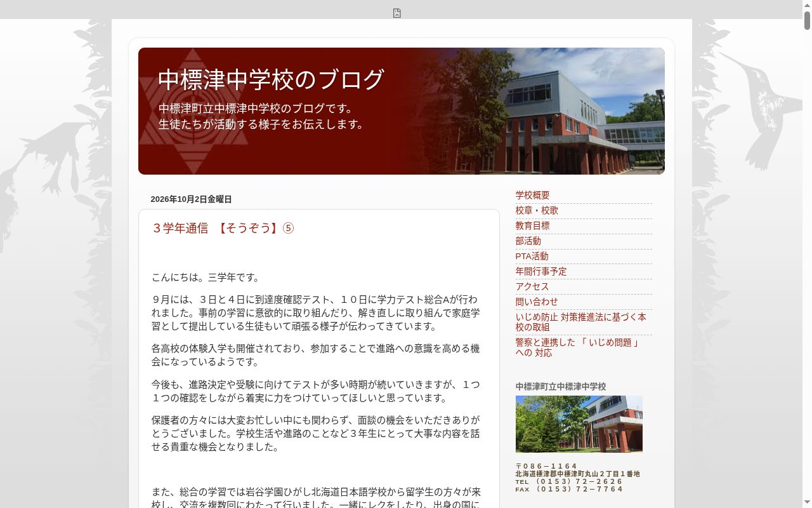812x508 pixels.
Task: Go to the 教育目標 page
Action: coord(532,225)
